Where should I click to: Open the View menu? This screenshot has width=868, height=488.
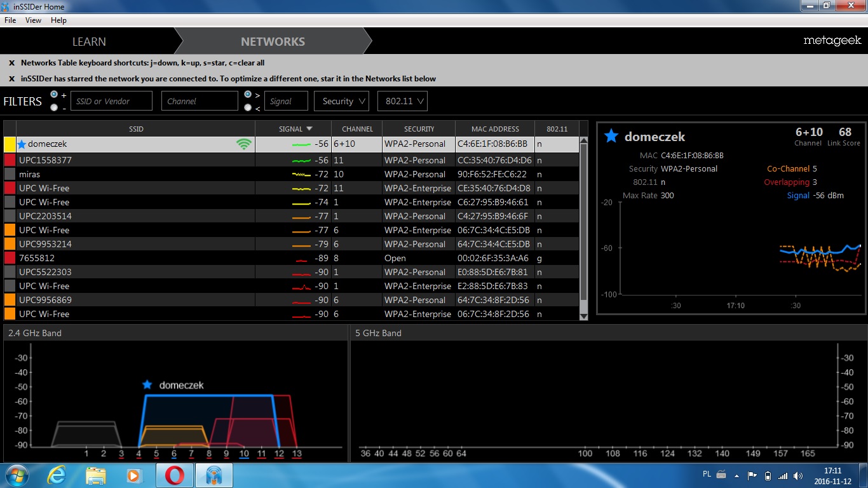point(33,20)
